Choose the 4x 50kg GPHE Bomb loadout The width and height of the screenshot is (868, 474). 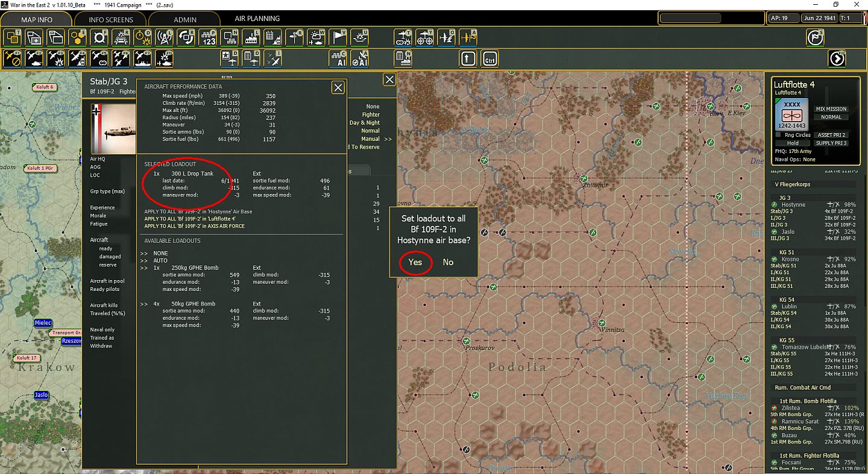[x=193, y=304]
